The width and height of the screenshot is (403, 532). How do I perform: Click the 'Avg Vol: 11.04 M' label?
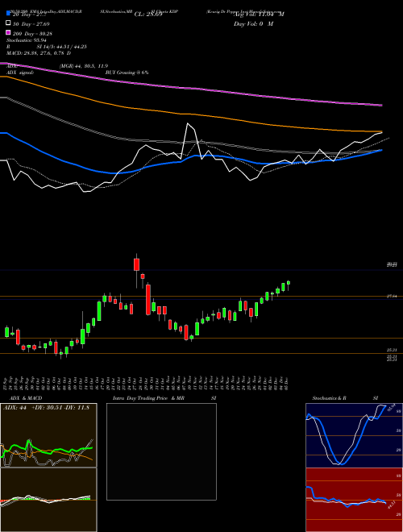point(259,15)
